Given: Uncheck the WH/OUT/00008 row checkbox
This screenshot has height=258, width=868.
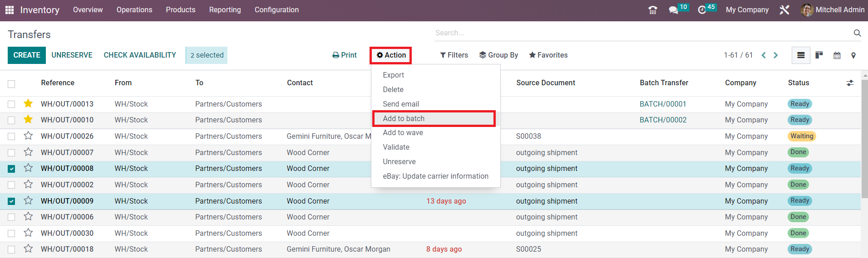Looking at the screenshot, I should pos(11,169).
